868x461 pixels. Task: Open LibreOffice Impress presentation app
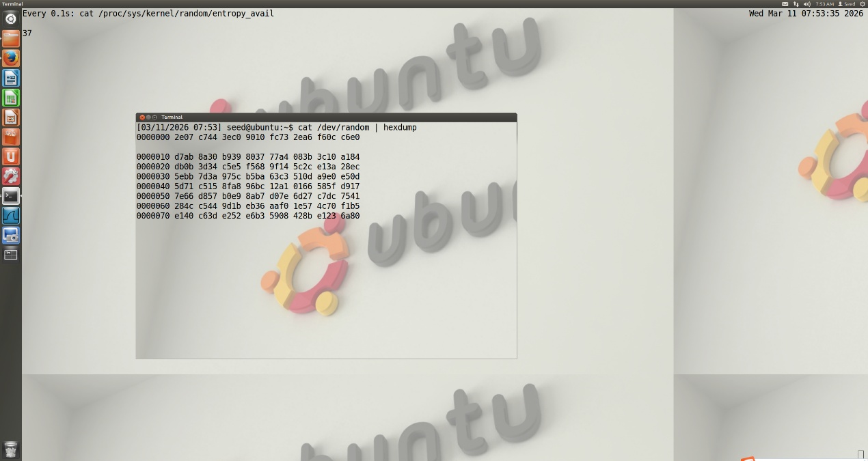point(10,117)
